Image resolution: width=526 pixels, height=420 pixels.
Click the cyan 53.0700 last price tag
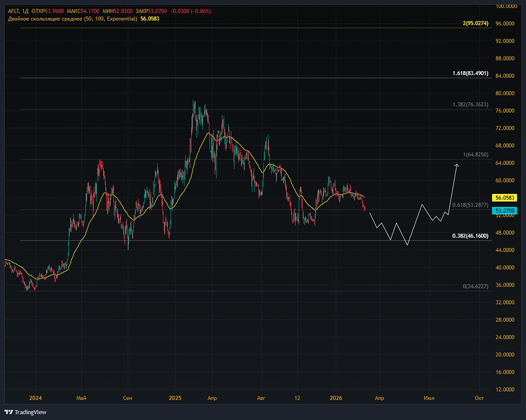pos(504,211)
